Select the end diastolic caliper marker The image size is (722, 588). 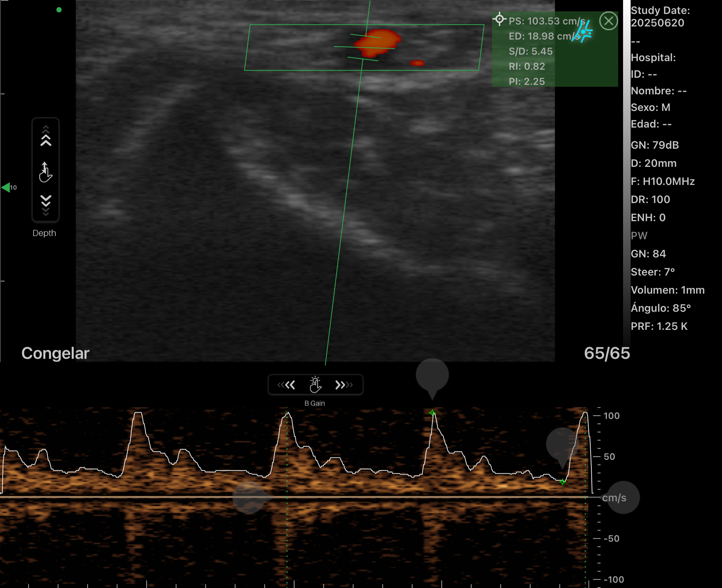563,482
